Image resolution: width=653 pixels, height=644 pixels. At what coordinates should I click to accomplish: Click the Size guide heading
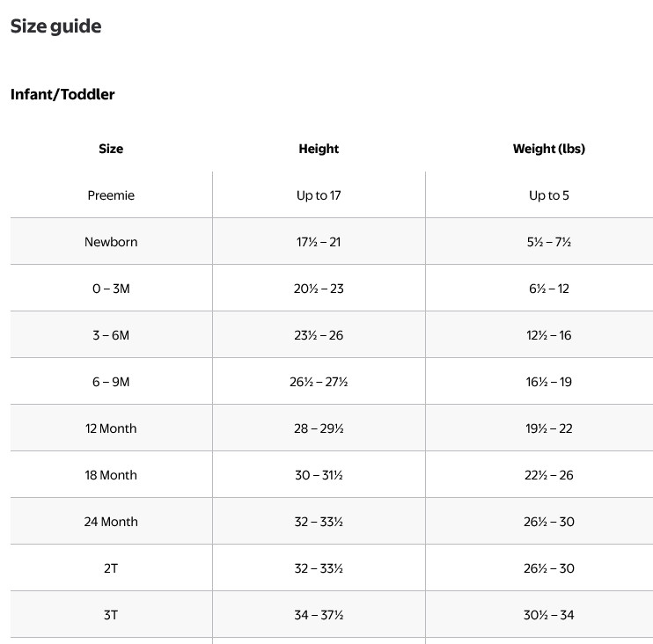55,26
